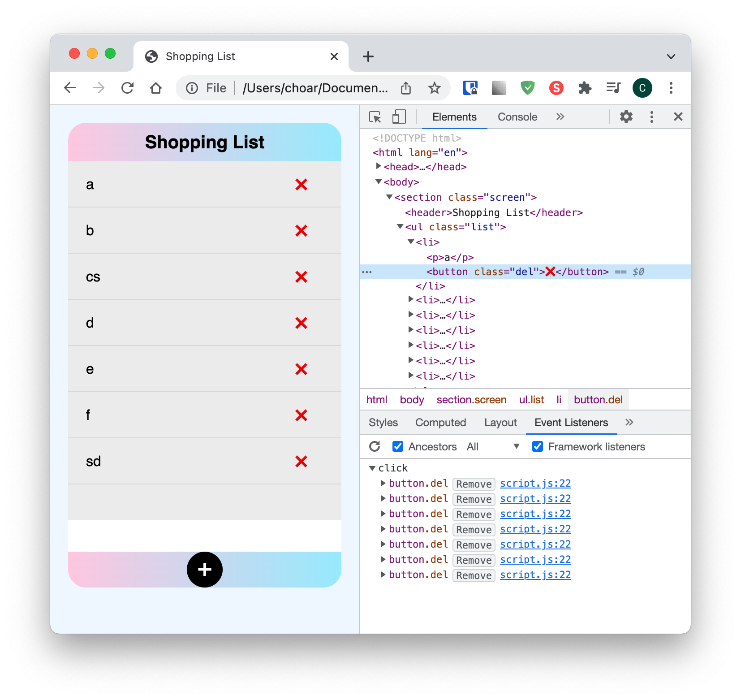The image size is (741, 700).
Task: Click the white item input field
Action: pos(205,536)
